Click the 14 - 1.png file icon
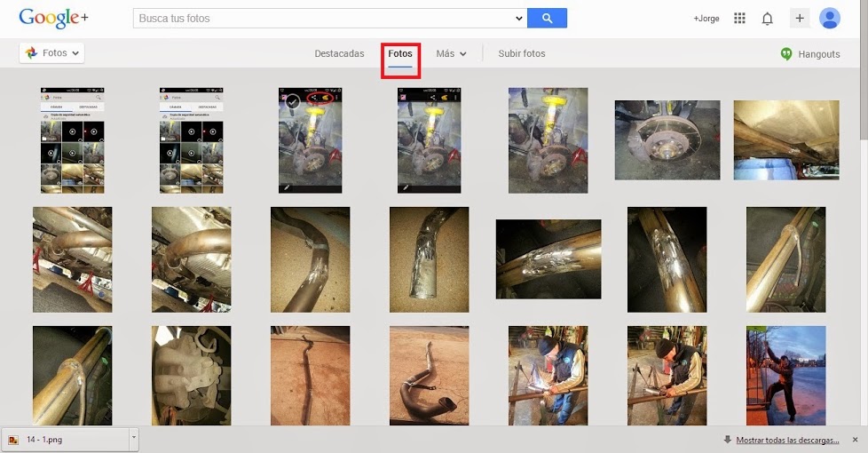 click(x=15, y=439)
